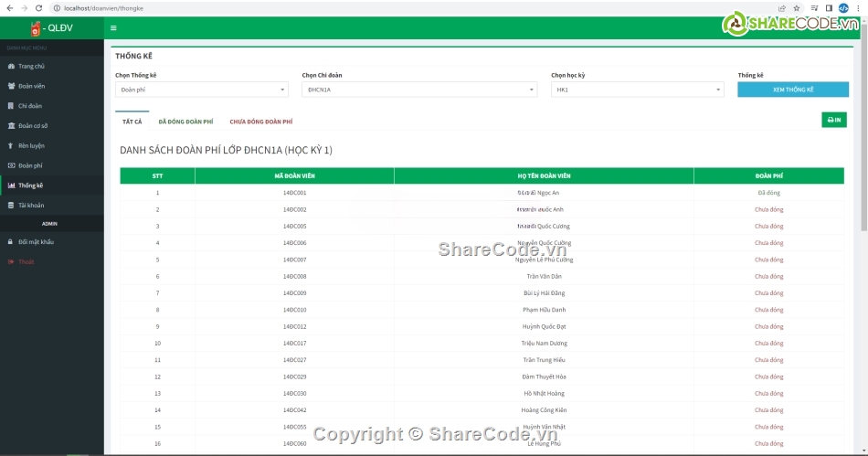Click name Hoàng Công Kiên
The height and width of the screenshot is (456, 868).
(545, 410)
